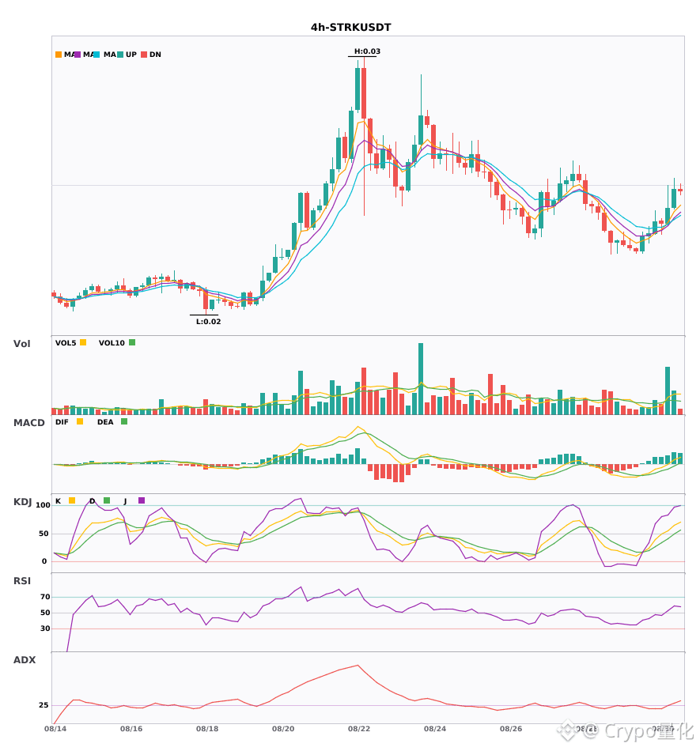Click the DN legend text
700x751 pixels.
click(155, 55)
